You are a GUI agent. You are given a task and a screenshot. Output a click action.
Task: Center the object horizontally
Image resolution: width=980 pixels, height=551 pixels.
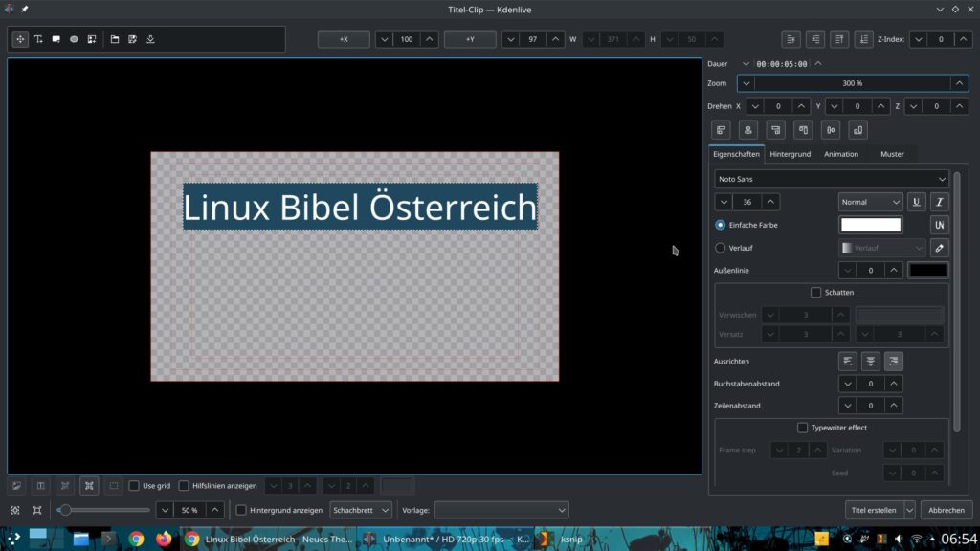coord(748,130)
